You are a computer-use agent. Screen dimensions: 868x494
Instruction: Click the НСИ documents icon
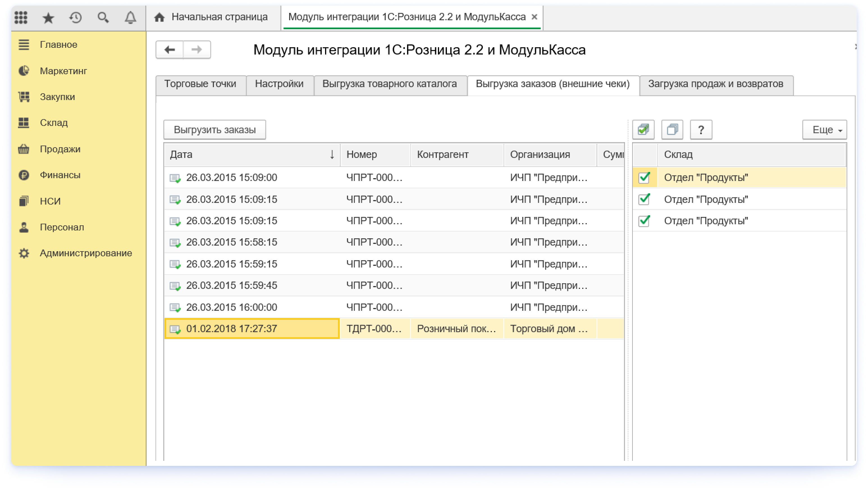(24, 201)
